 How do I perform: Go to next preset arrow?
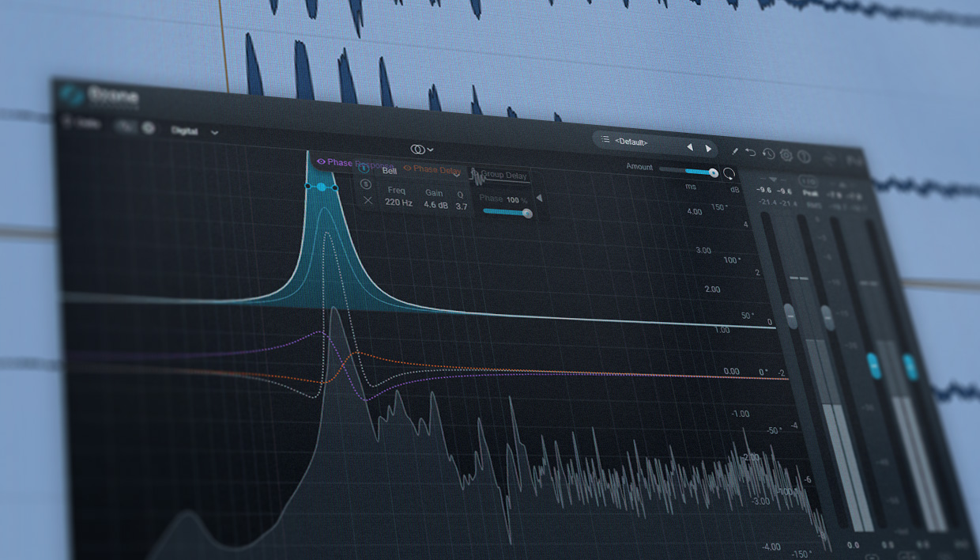708,149
